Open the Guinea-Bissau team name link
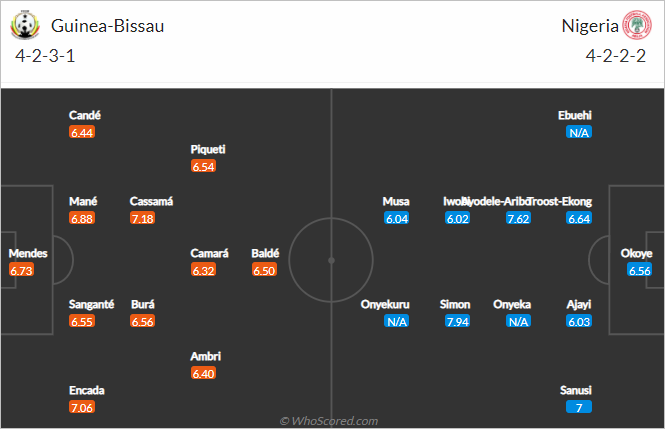Screen dimensions: 665x429 click(107, 26)
